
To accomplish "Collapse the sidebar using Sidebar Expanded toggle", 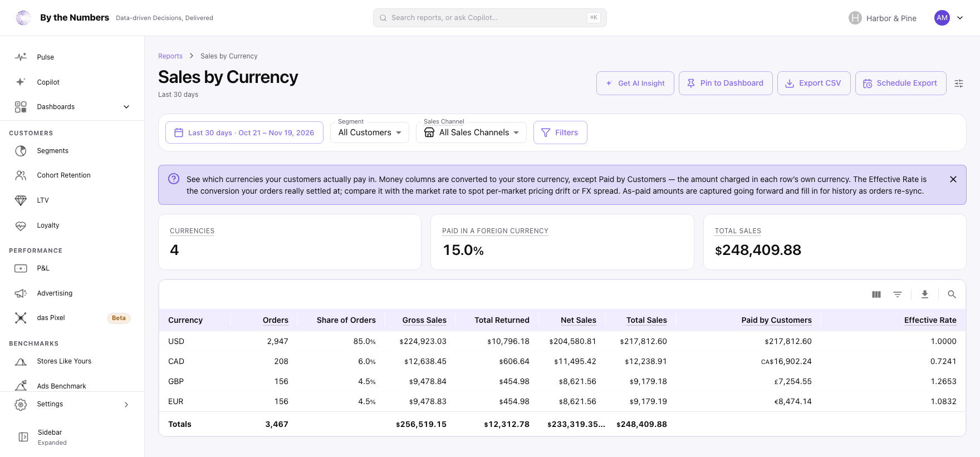I will tap(23, 437).
